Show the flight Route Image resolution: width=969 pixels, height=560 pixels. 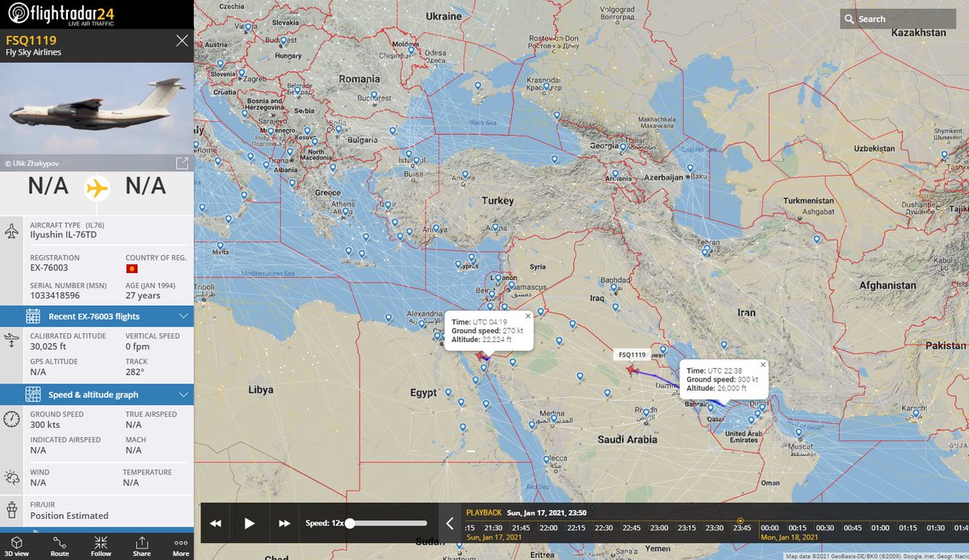click(60, 545)
